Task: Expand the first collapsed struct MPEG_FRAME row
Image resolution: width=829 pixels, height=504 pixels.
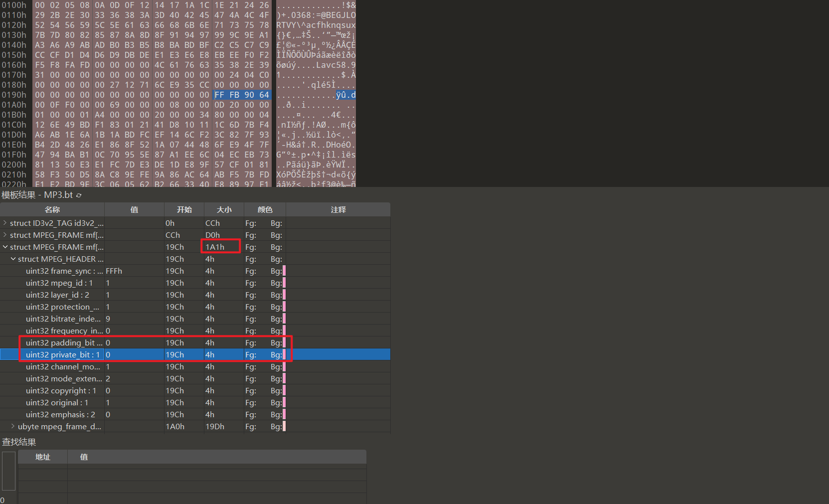Action: [x=5, y=235]
